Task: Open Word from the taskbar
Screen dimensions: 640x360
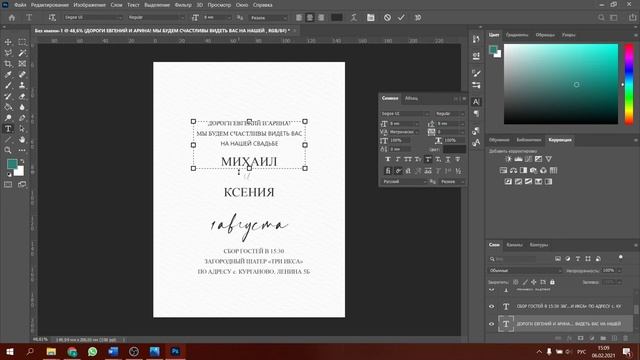Action: click(113, 351)
